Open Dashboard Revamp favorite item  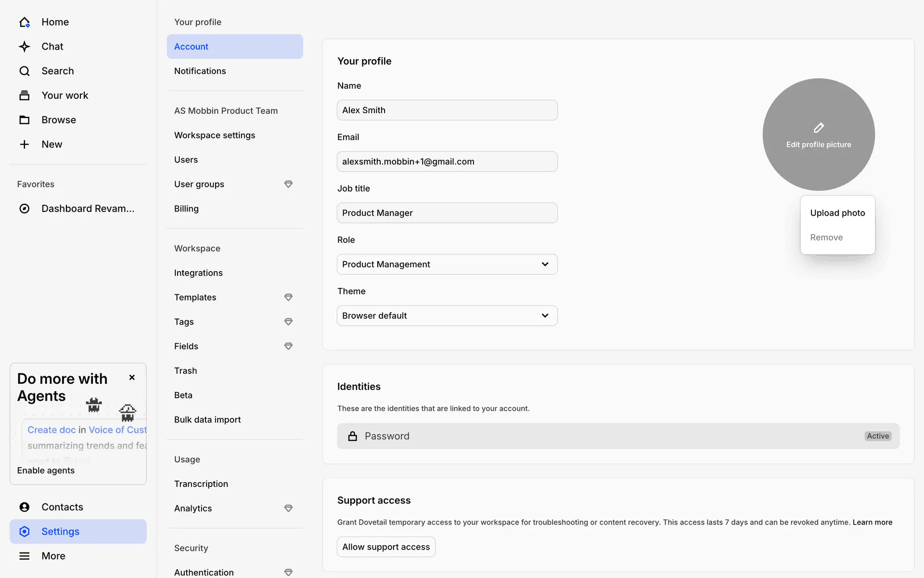pyautogui.click(x=88, y=209)
